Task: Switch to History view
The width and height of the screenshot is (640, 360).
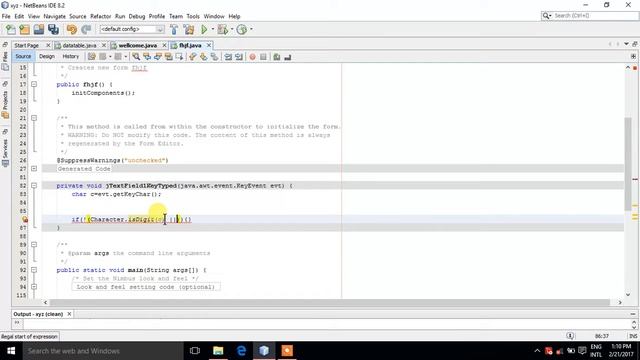Action: click(x=71, y=57)
